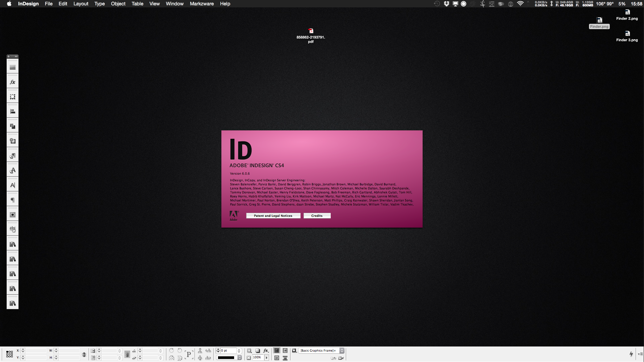
Task: Toggle the drop shadow button in control bar
Action: coord(258,351)
